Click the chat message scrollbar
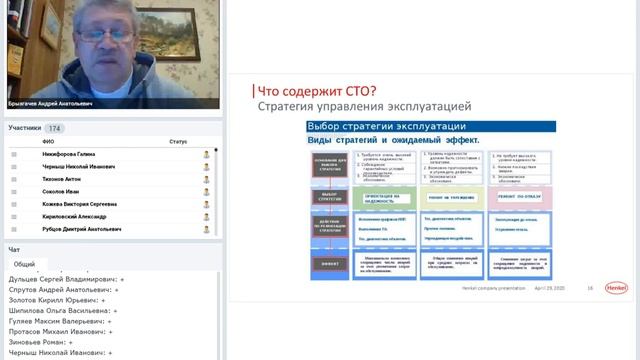The image size is (640, 360). [218, 315]
